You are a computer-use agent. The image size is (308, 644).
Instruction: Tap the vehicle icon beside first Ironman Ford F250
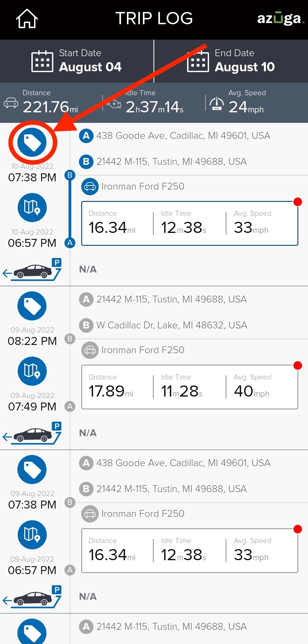90,186
